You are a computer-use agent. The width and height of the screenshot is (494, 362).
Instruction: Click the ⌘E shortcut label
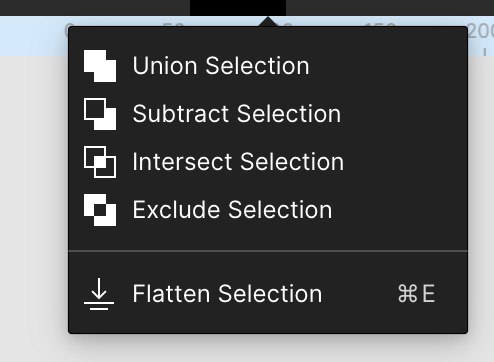pos(416,294)
